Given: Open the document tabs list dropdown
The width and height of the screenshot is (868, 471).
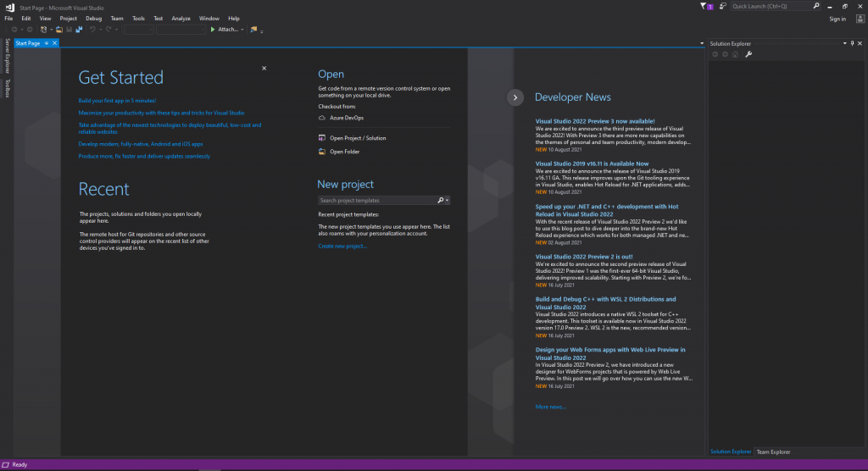Looking at the screenshot, I should point(702,43).
